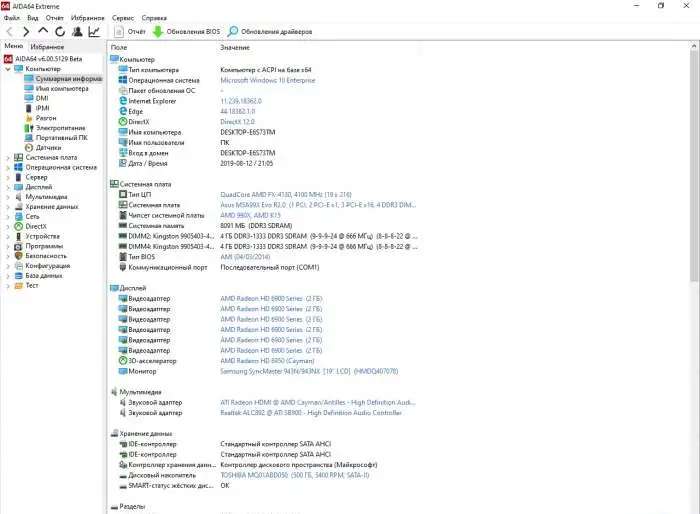Click the scrollbar up arrow
Image resolution: width=700 pixels, height=514 pixels.
(x=694, y=46)
